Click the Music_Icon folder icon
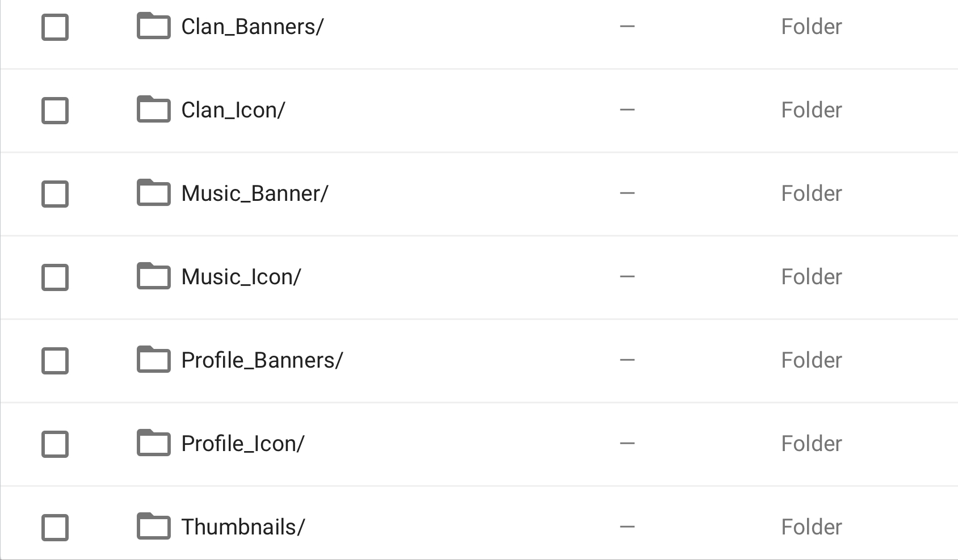 153,276
